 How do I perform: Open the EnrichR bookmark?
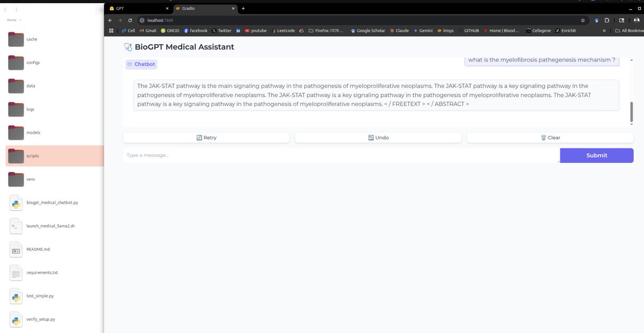[x=566, y=31]
